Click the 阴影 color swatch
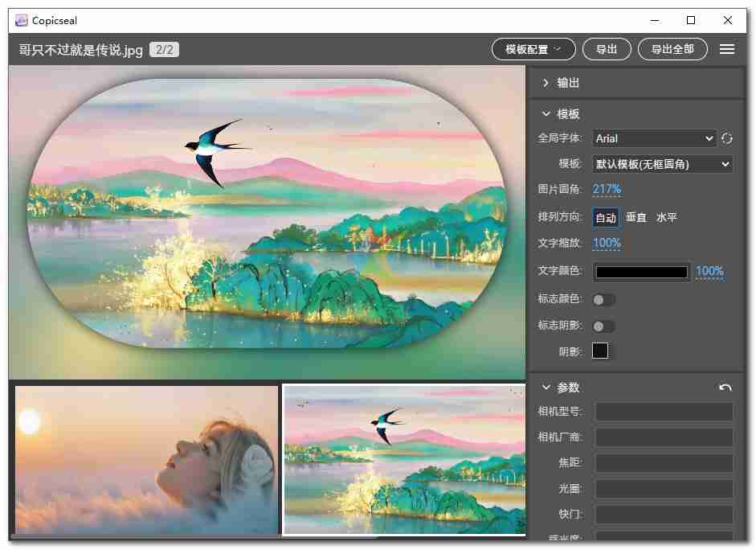 [x=600, y=351]
